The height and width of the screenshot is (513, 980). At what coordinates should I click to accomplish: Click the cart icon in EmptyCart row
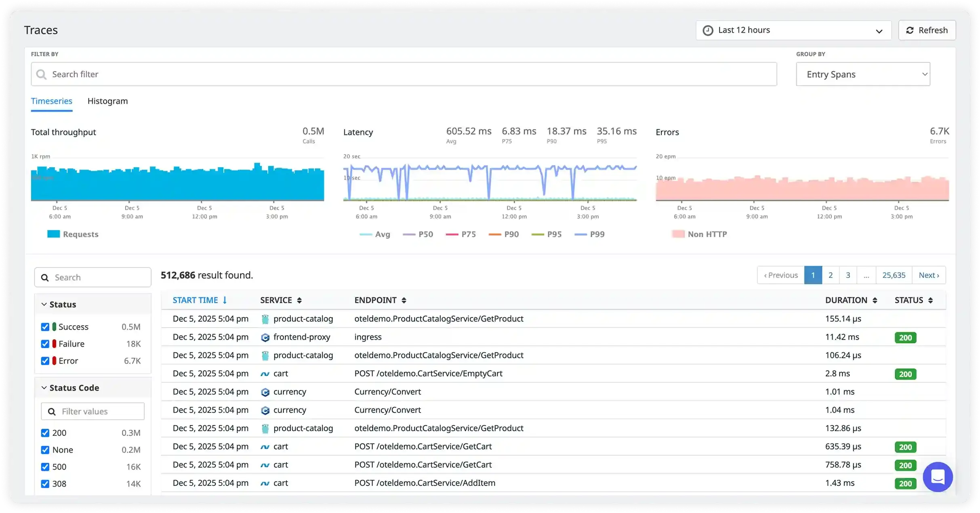pyautogui.click(x=265, y=374)
